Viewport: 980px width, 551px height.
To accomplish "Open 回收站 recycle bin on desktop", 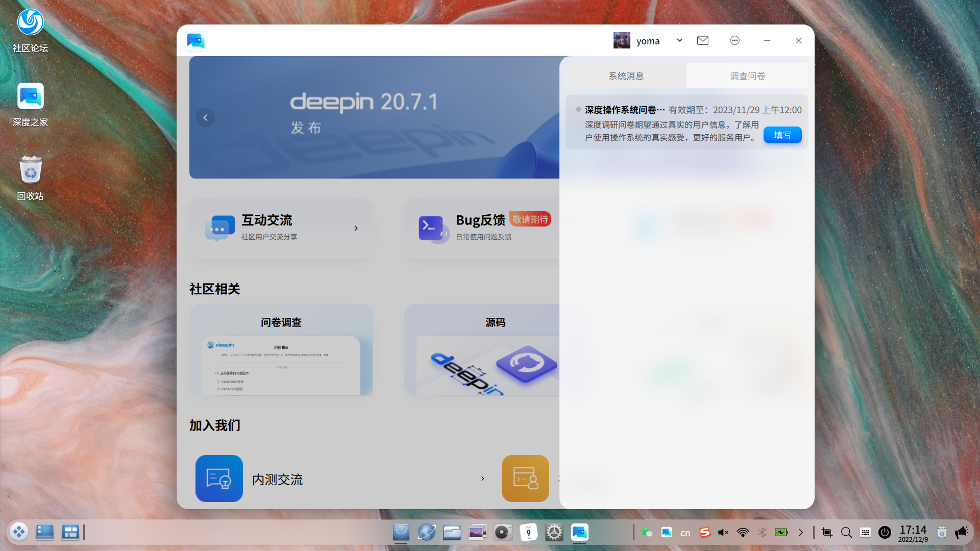I will point(30,178).
